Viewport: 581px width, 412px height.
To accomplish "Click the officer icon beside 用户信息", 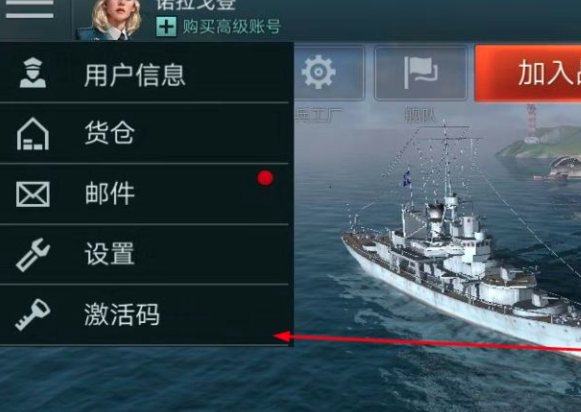I will pyautogui.click(x=33, y=73).
